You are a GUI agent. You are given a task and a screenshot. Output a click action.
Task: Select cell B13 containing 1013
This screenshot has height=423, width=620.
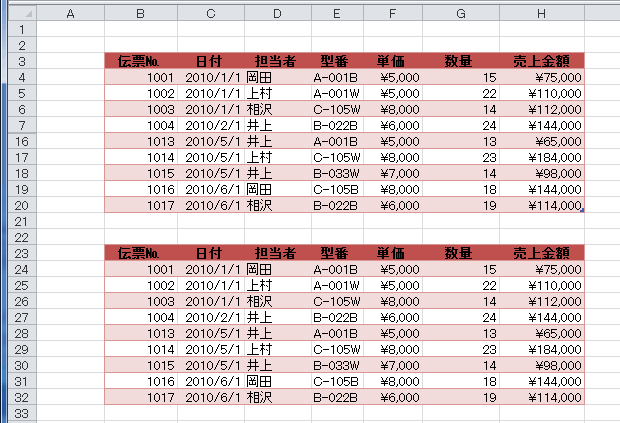click(x=140, y=141)
